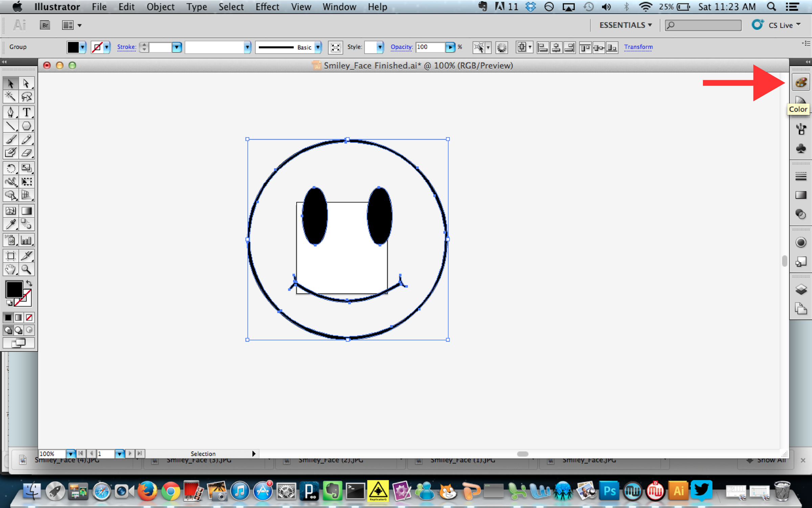Select the Pen tool

10,112
